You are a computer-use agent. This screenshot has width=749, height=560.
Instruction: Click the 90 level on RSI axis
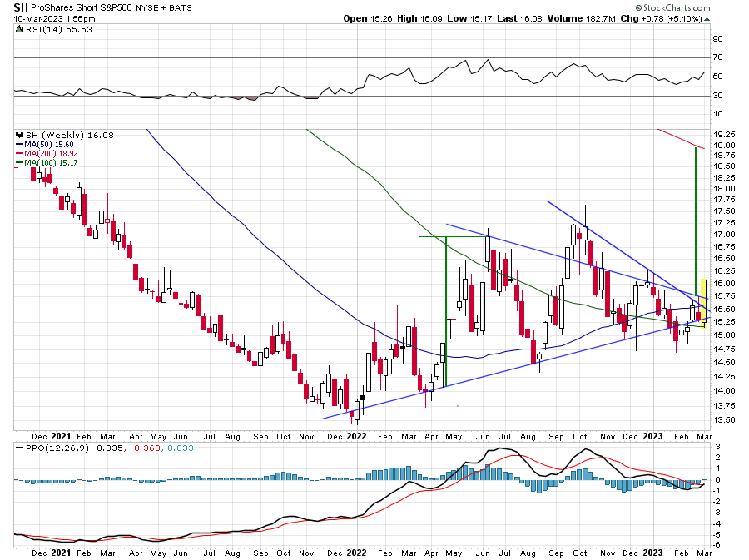(x=717, y=38)
